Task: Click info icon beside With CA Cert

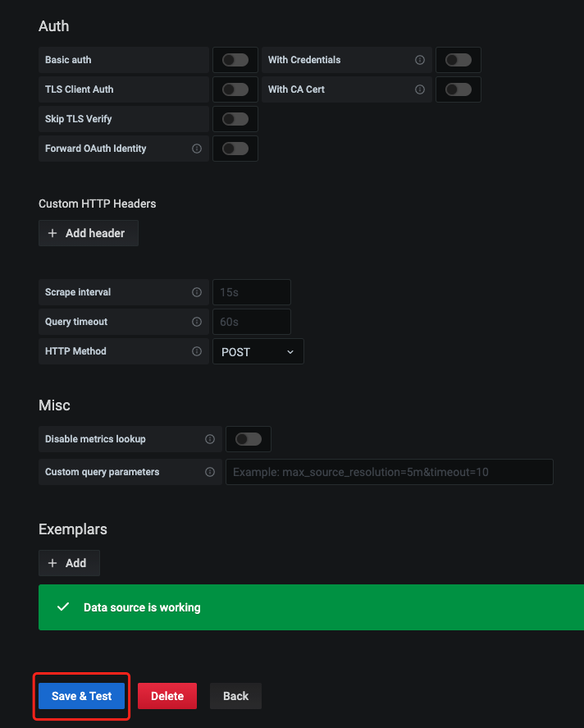Action: [x=419, y=89]
